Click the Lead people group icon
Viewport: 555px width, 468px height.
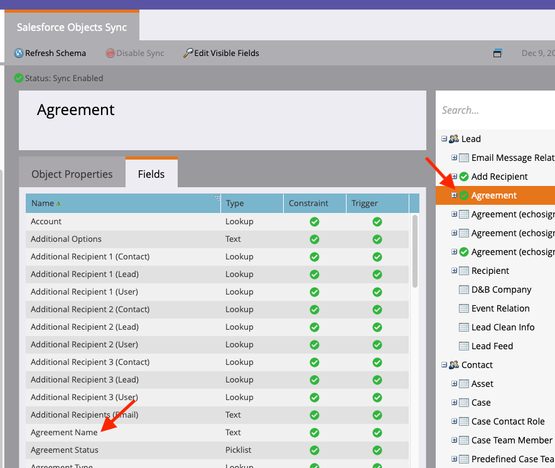[454, 139]
